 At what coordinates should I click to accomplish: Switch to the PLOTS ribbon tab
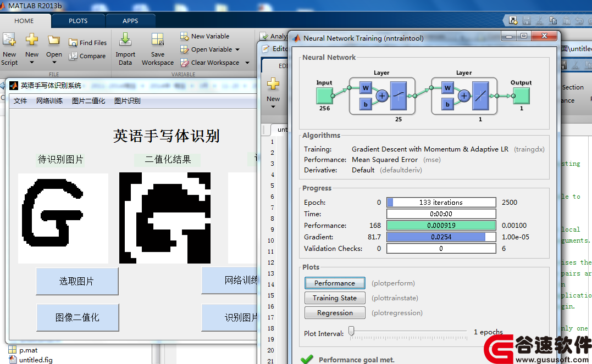click(x=78, y=21)
